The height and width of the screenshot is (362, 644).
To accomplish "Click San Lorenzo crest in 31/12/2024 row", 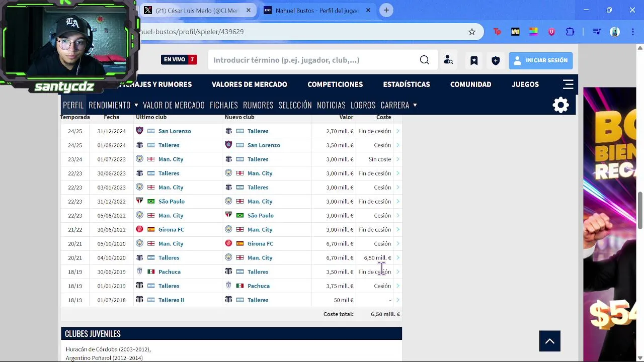I will coord(139,131).
